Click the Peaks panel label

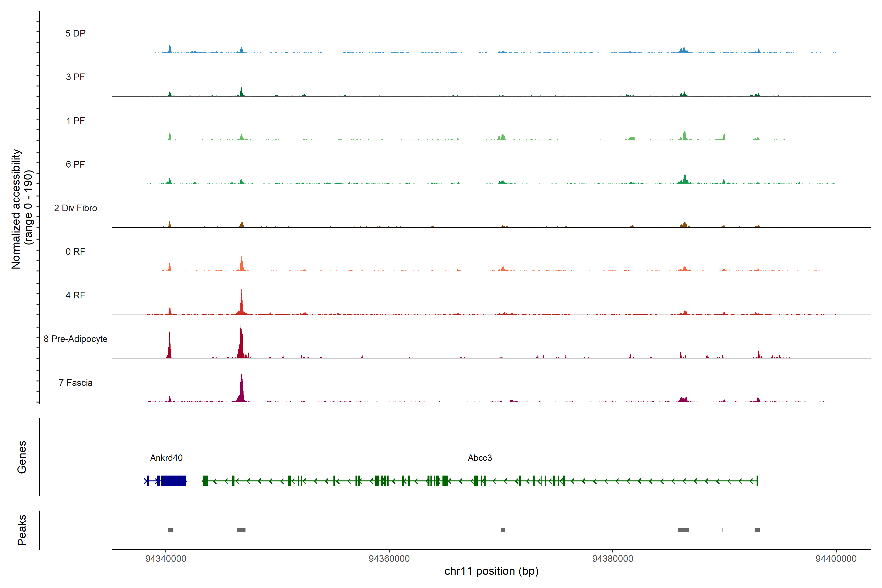pyautogui.click(x=22, y=530)
